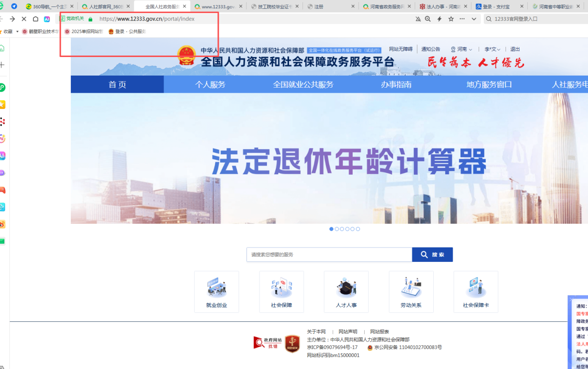This screenshot has width=588, height=369.
Task: Expand the 河南 region dropdown
Action: 461,49
